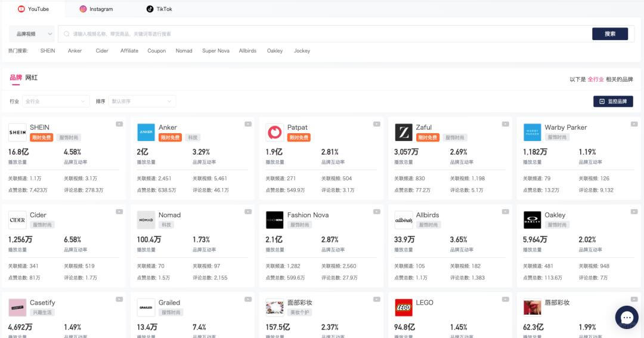This screenshot has height=338, width=644.
Task: Click the video icon on Nomad card
Action: 248,211
